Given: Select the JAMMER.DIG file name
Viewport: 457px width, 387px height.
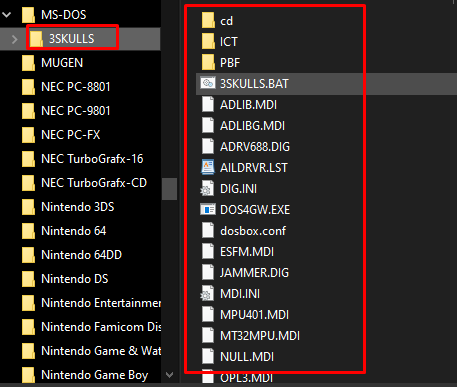Looking at the screenshot, I should [x=254, y=273].
